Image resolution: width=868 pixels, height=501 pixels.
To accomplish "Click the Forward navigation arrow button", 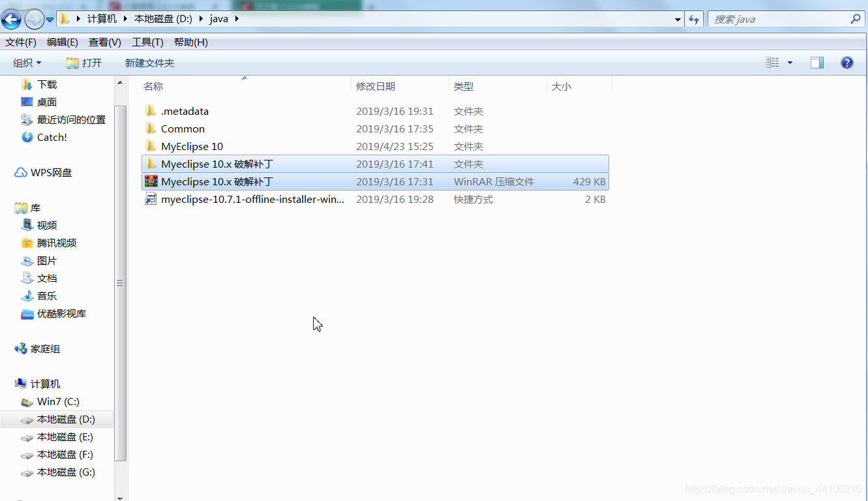I will pyautogui.click(x=34, y=20).
